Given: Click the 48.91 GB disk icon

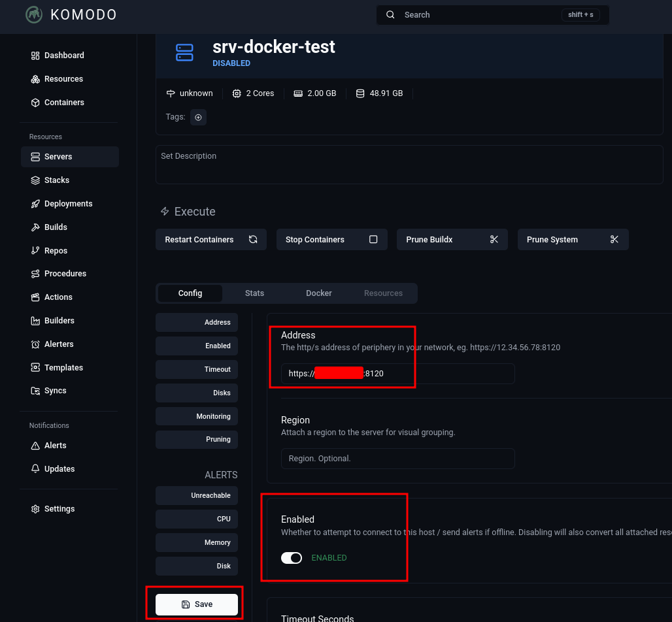Looking at the screenshot, I should tap(360, 93).
